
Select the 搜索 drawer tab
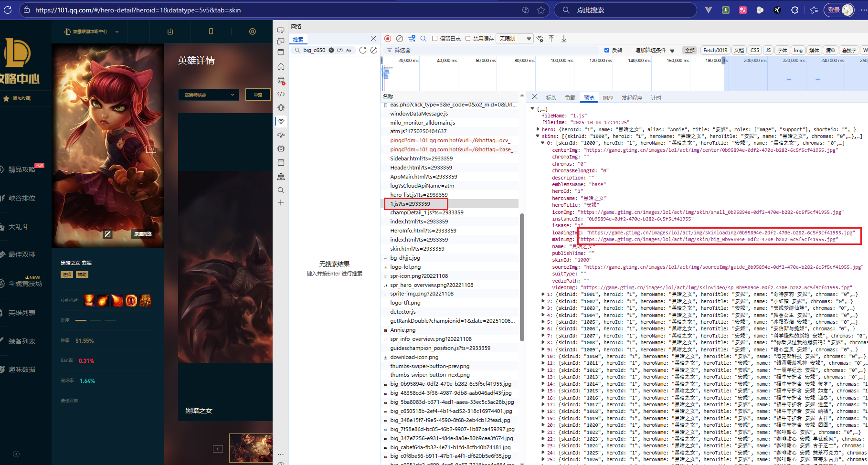point(298,39)
